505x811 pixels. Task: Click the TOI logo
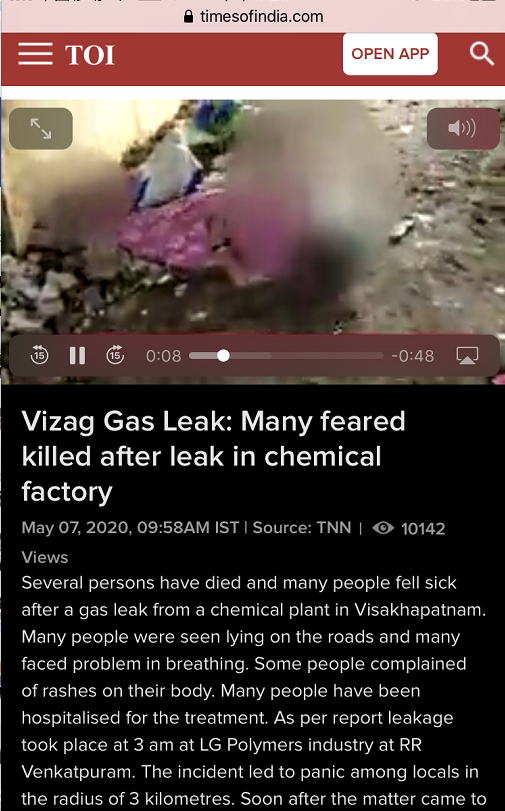coord(90,55)
